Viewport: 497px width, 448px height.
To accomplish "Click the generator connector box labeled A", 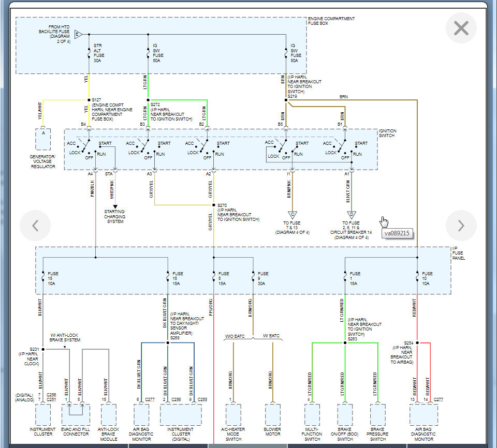I will coord(43,139).
